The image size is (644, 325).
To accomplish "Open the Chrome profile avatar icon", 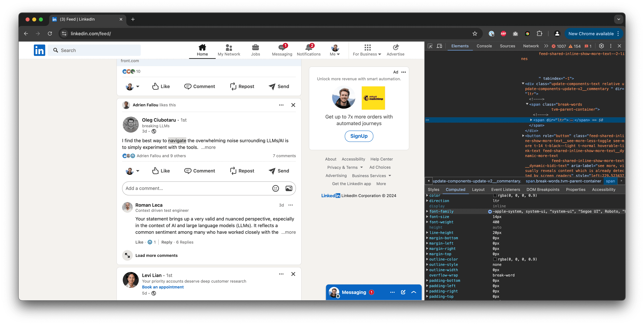I will pyautogui.click(x=557, y=34).
